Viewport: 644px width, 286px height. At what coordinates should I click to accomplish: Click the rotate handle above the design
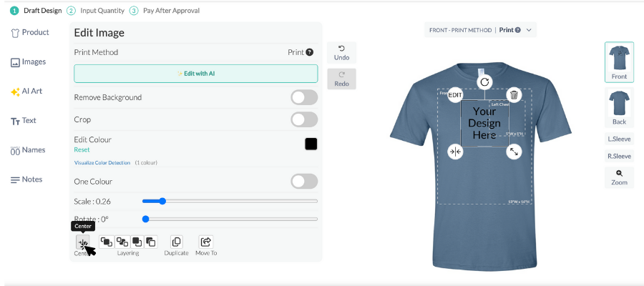[x=484, y=82]
